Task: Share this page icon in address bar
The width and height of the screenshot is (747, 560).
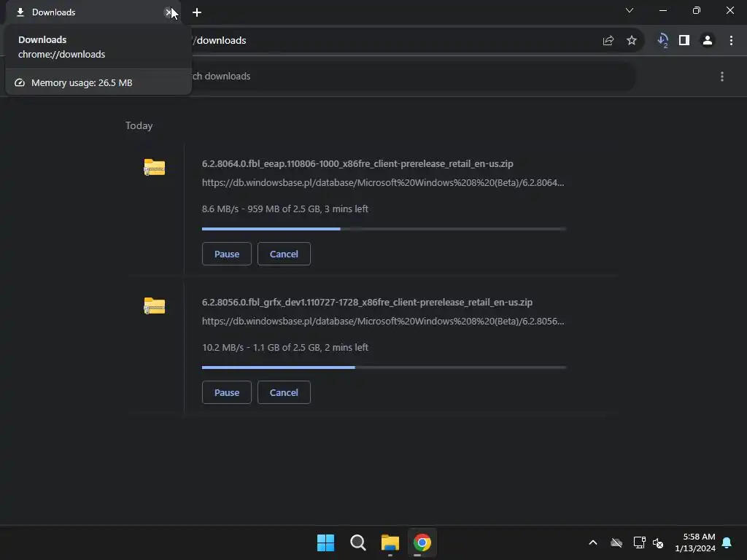Action: tap(608, 41)
